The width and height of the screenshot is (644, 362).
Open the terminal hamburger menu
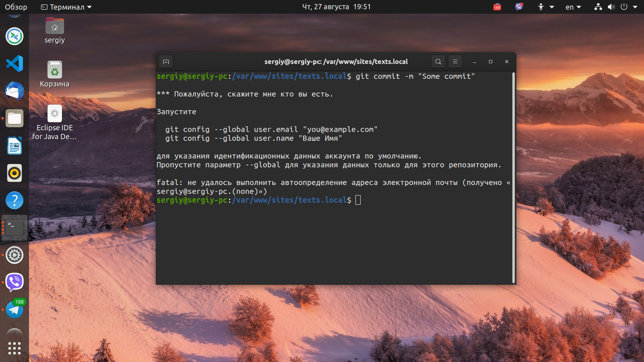click(455, 62)
